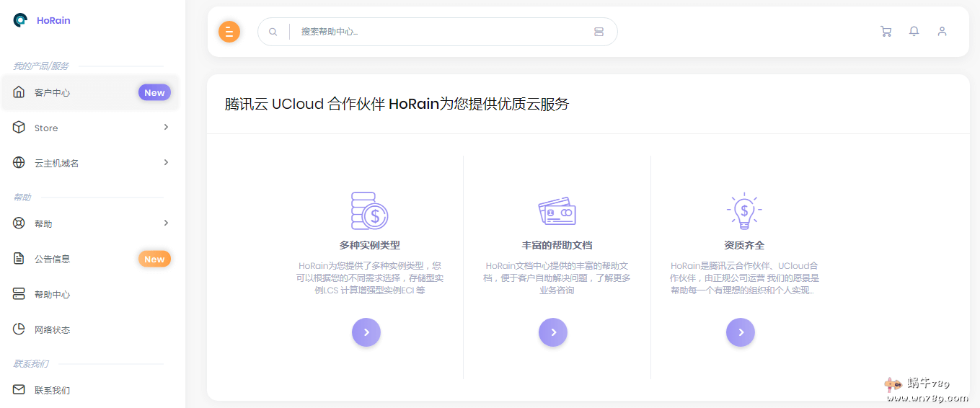Open 客户中心 in the sidebar
980x408 pixels.
pos(52,93)
